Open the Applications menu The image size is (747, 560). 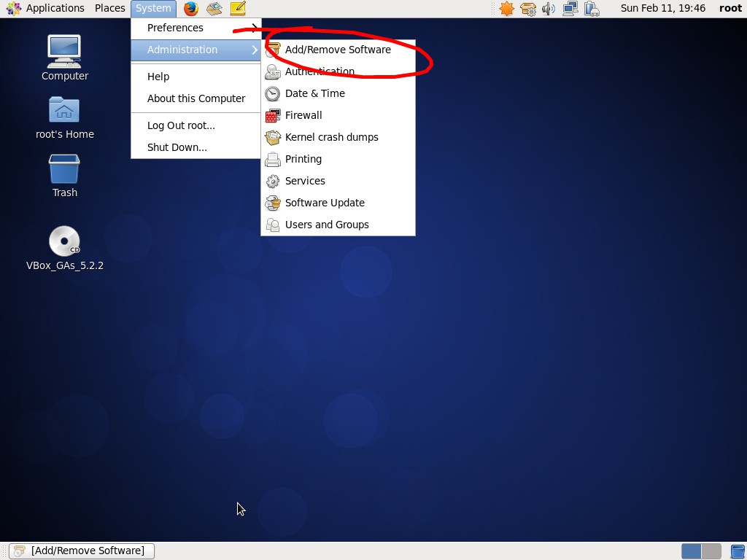[47, 8]
